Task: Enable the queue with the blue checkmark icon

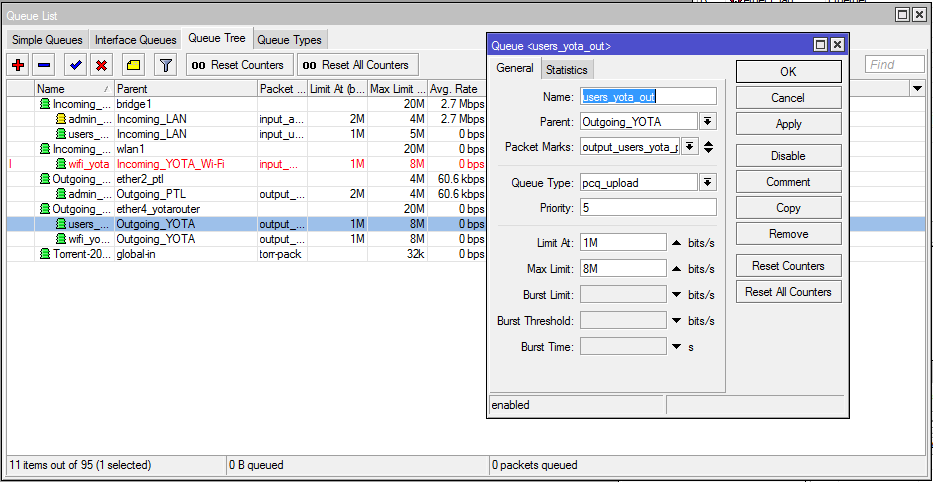Action: click(x=76, y=65)
